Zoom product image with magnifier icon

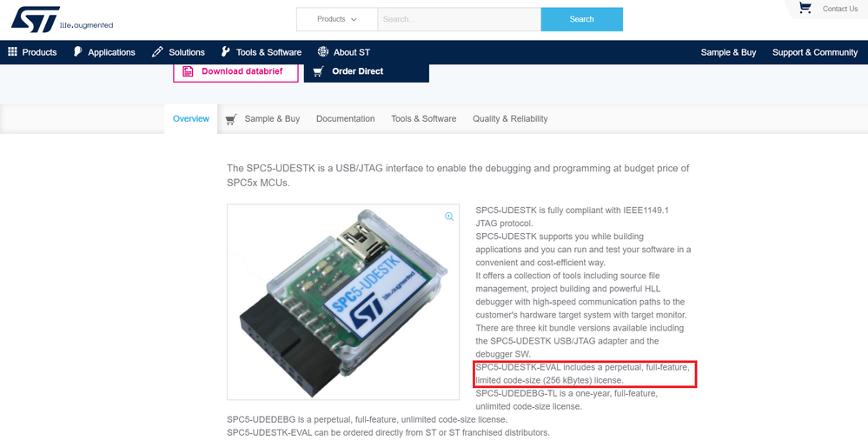tap(449, 217)
